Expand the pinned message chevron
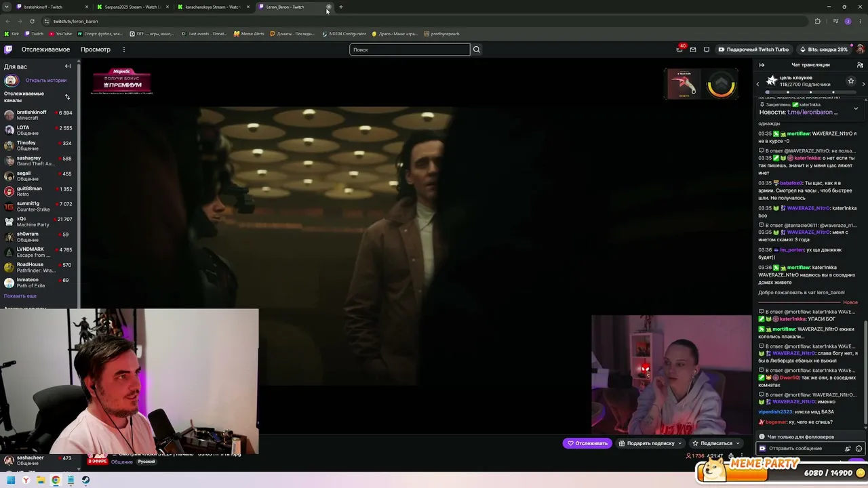The image size is (868, 488). (856, 108)
